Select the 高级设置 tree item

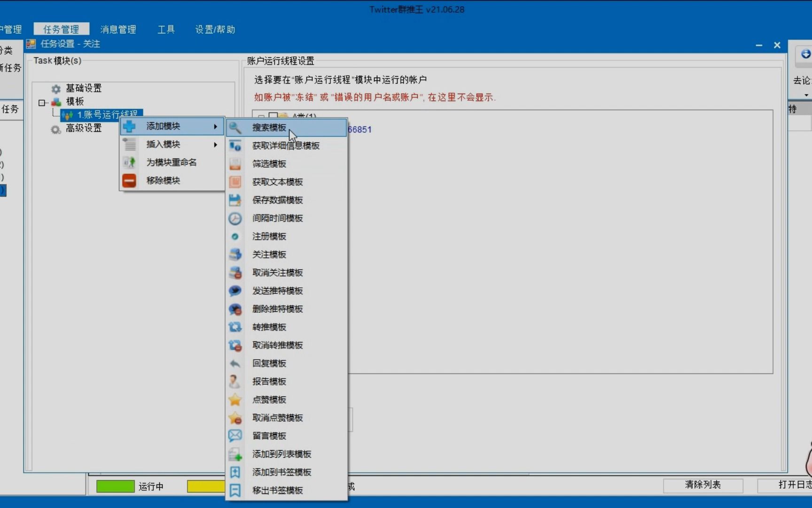click(x=84, y=128)
